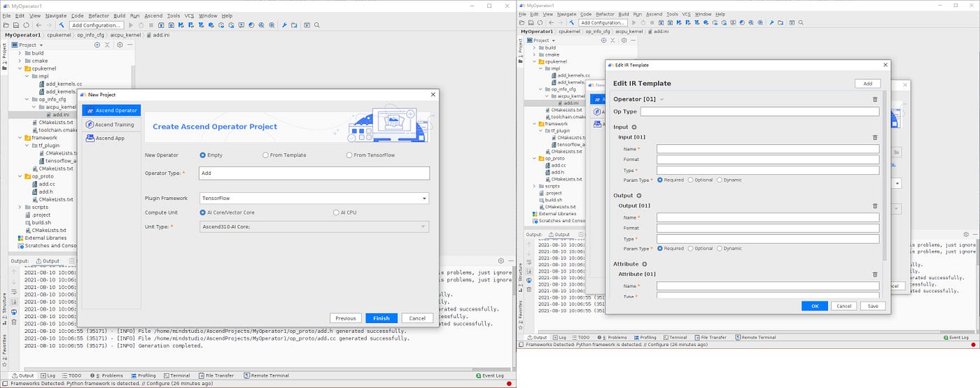This screenshot has height=388, width=980.
Task: Delete Operator [01] using its trash icon
Action: tap(875, 99)
